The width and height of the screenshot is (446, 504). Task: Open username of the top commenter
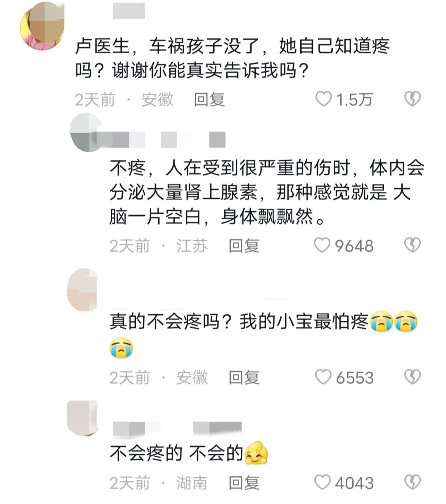(129, 11)
